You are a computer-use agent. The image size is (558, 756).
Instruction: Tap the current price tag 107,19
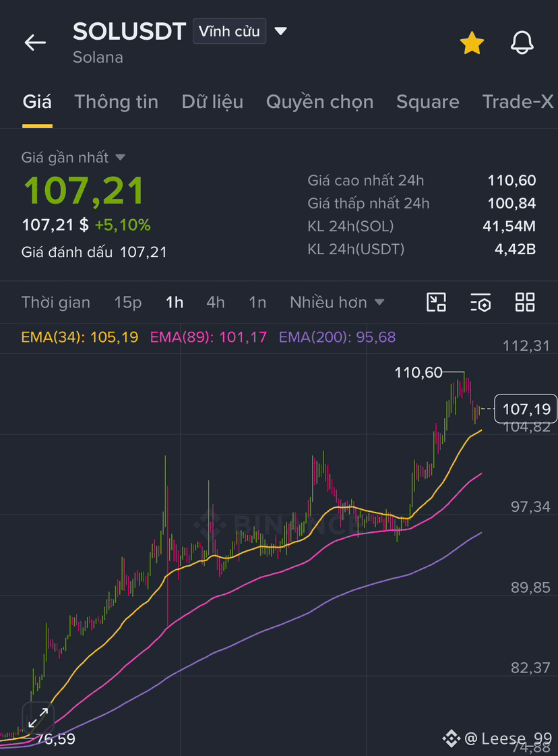(526, 409)
